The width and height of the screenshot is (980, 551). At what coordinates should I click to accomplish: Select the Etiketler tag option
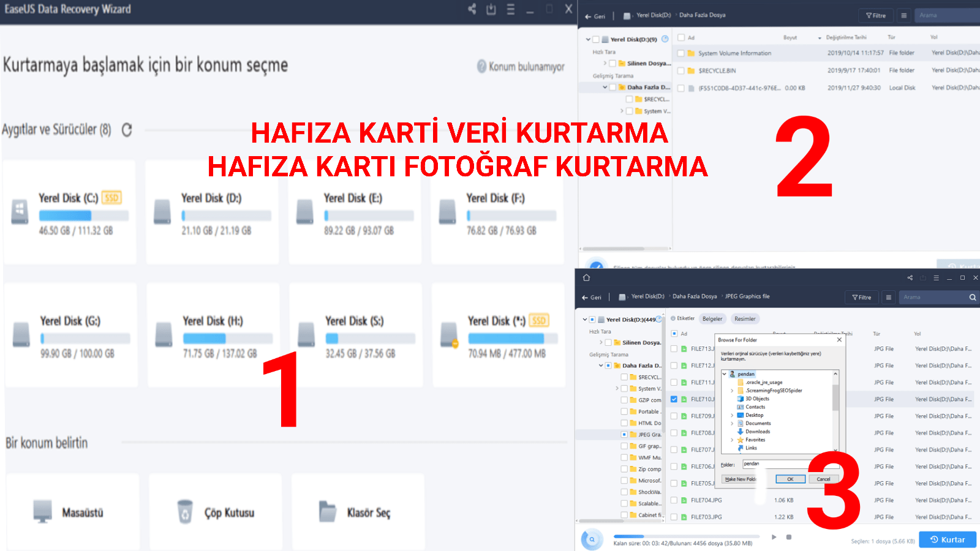click(x=683, y=318)
